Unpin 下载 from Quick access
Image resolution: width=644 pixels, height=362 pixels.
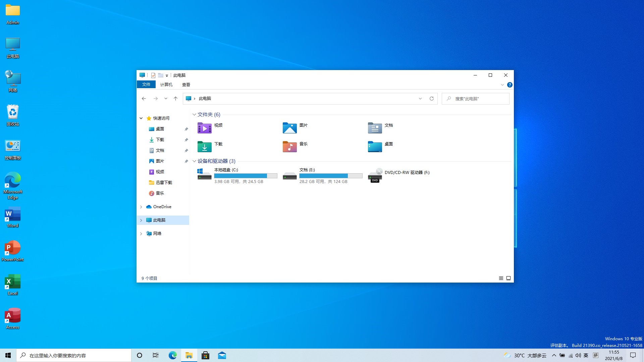[x=186, y=139]
